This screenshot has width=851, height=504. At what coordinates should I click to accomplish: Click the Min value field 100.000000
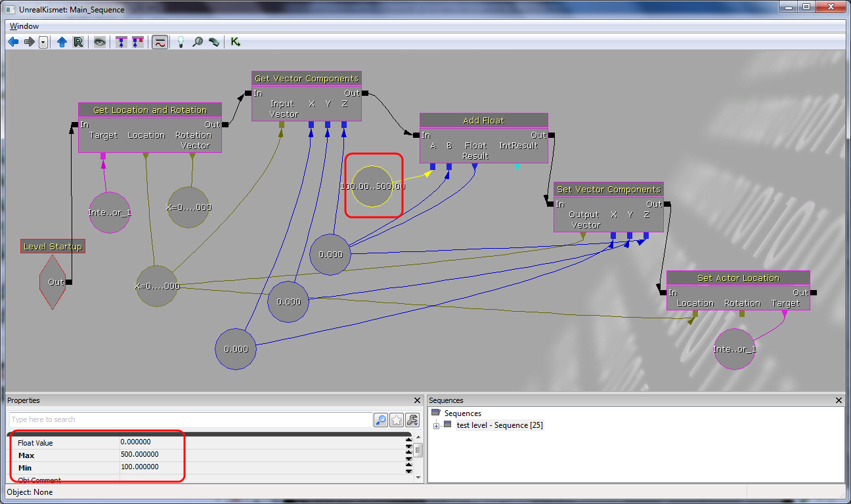[x=262, y=467]
